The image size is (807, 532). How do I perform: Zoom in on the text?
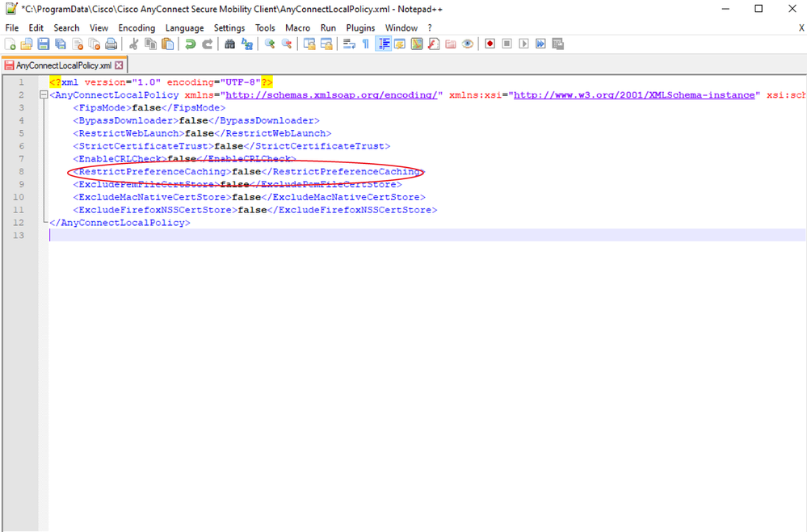point(270,44)
